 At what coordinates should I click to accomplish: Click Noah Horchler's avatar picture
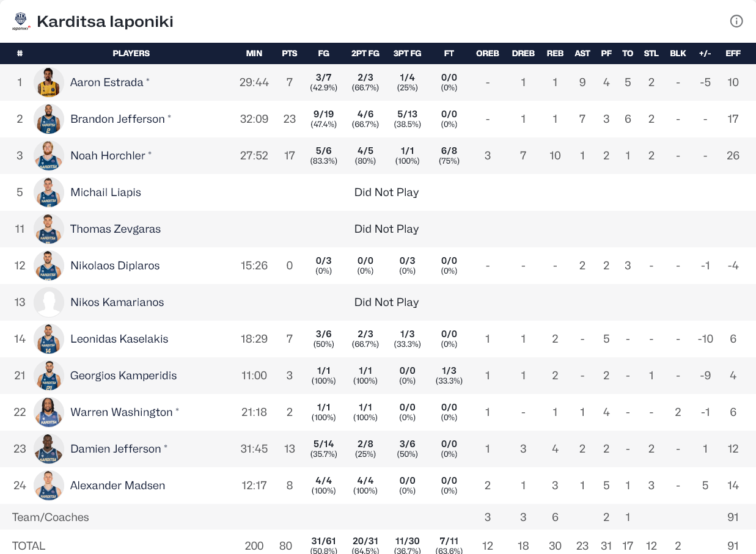[x=49, y=156]
